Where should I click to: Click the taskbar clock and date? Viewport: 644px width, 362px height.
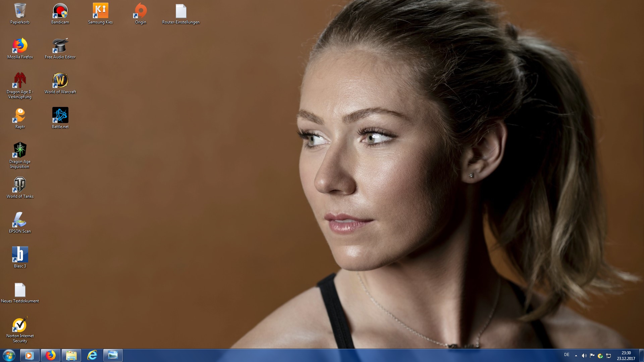626,356
